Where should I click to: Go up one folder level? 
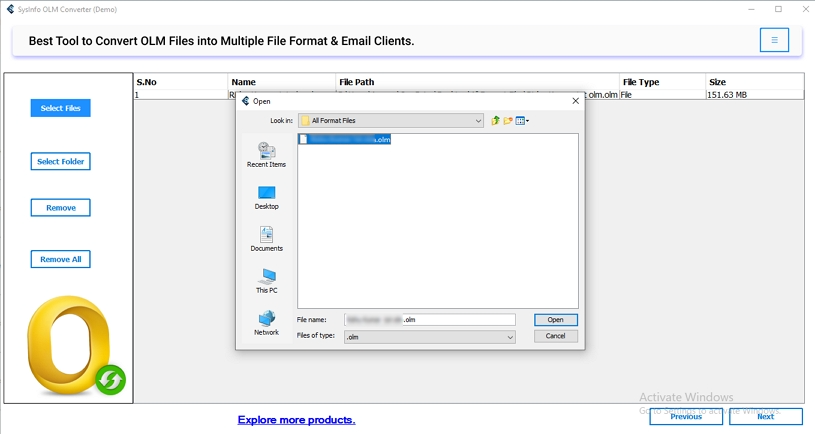click(x=495, y=121)
